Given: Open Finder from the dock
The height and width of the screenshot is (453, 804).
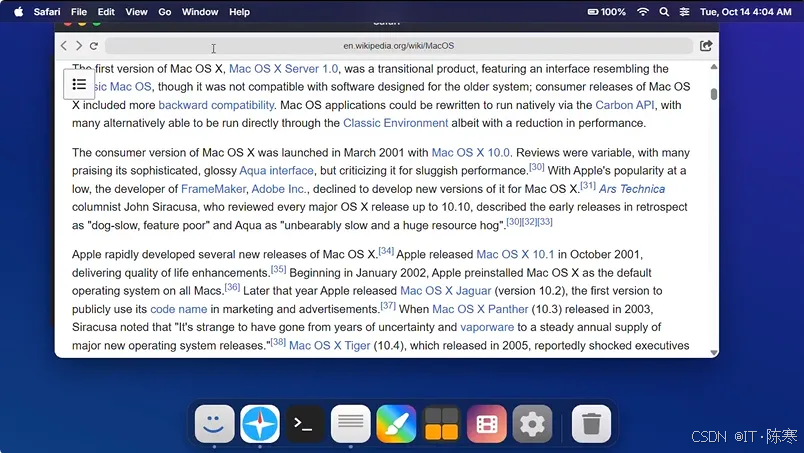Looking at the screenshot, I should (x=214, y=424).
